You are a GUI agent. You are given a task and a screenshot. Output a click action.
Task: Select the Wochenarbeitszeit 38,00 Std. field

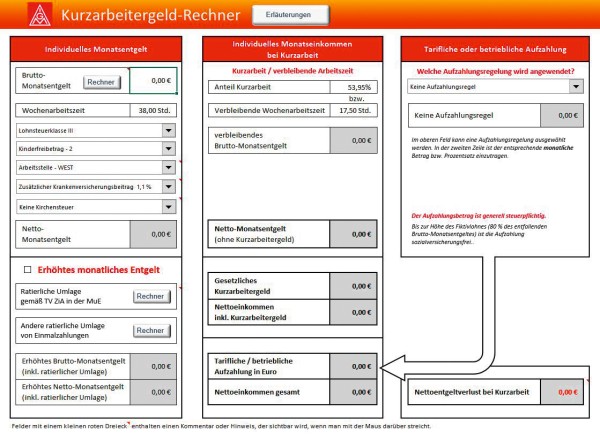pos(153,111)
